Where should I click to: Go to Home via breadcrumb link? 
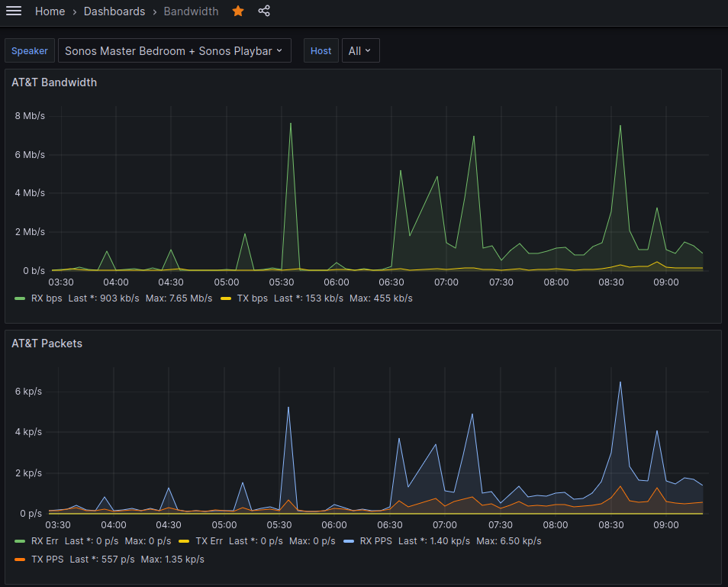tap(50, 11)
